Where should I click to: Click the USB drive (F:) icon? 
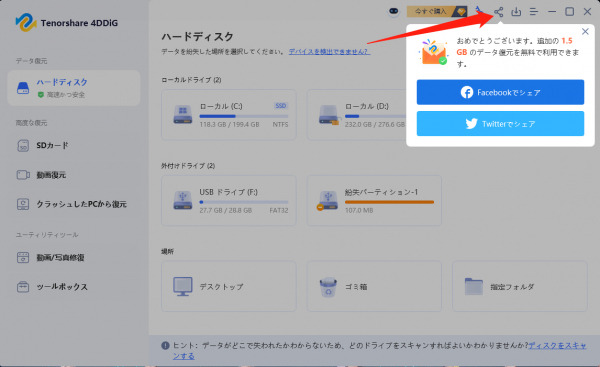pos(183,201)
